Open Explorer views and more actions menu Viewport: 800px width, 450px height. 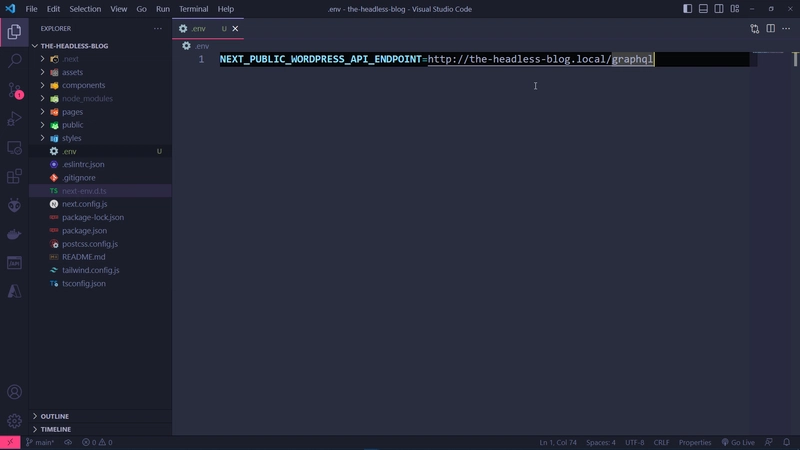158,29
